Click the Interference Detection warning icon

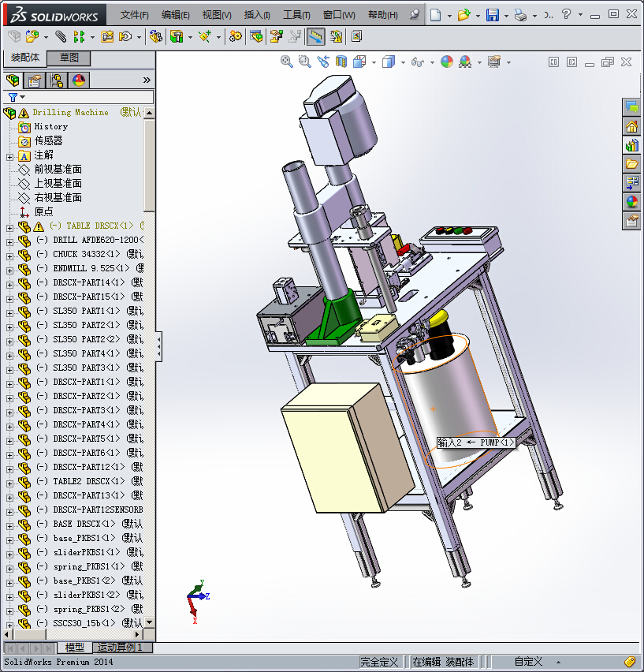tap(336, 36)
